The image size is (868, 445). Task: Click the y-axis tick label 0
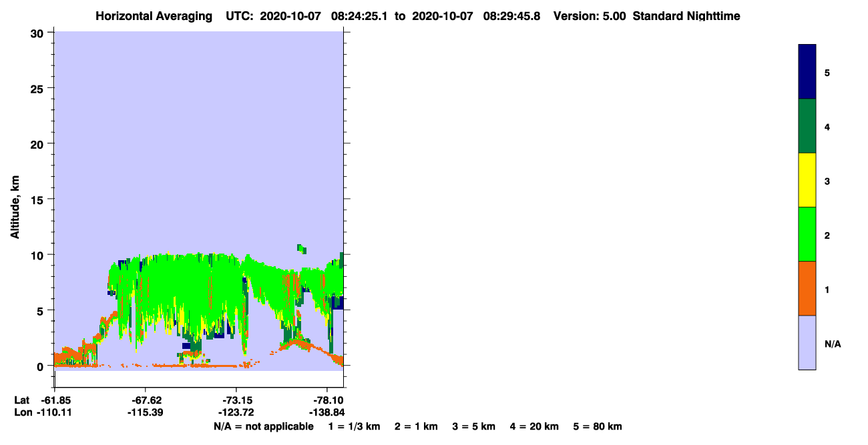[41, 366]
